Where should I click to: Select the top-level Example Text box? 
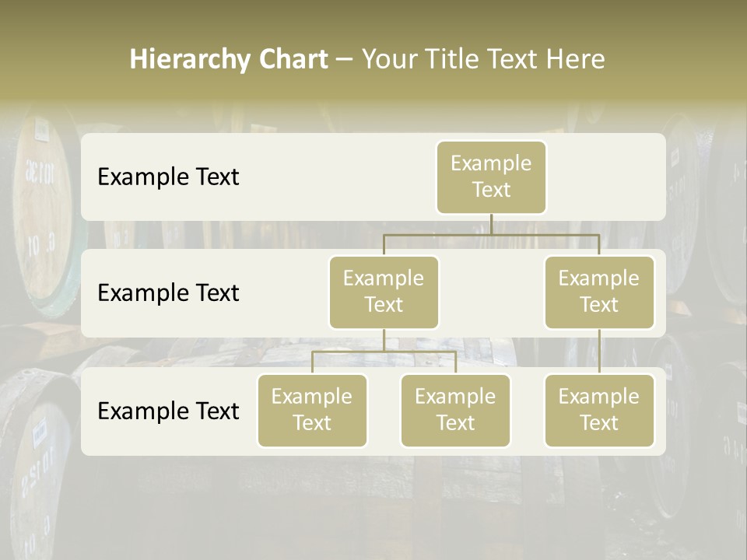[491, 177]
